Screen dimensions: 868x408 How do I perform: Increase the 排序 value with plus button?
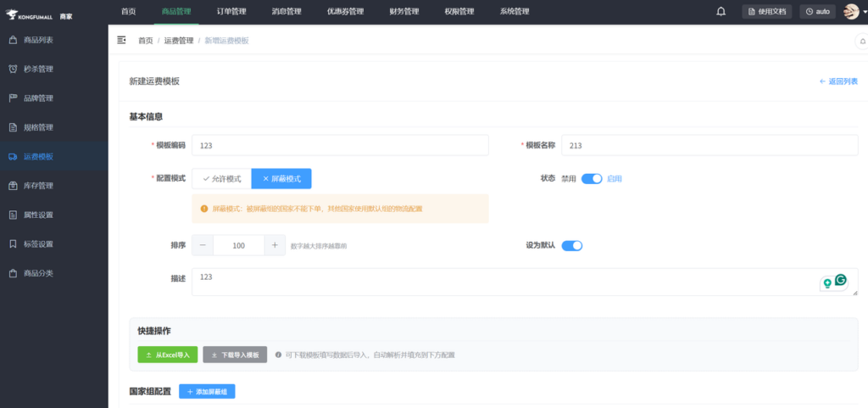click(x=275, y=245)
